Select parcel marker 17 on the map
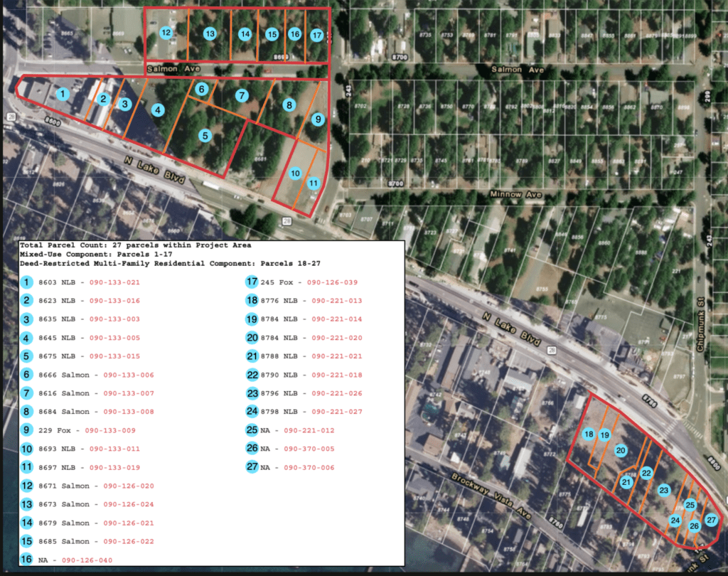 (317, 35)
